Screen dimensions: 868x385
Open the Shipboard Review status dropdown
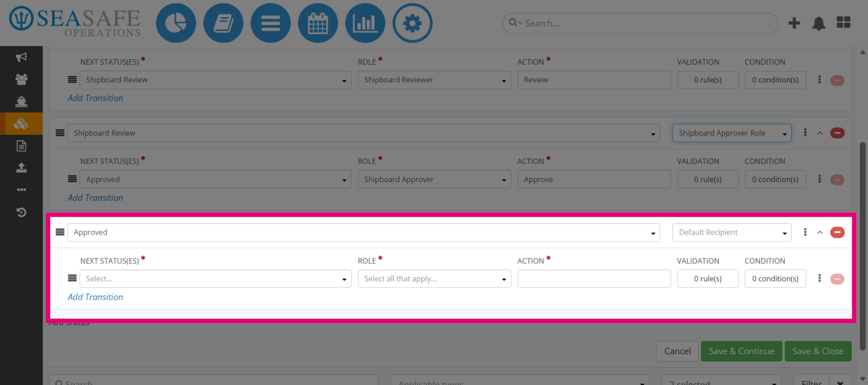tap(363, 133)
